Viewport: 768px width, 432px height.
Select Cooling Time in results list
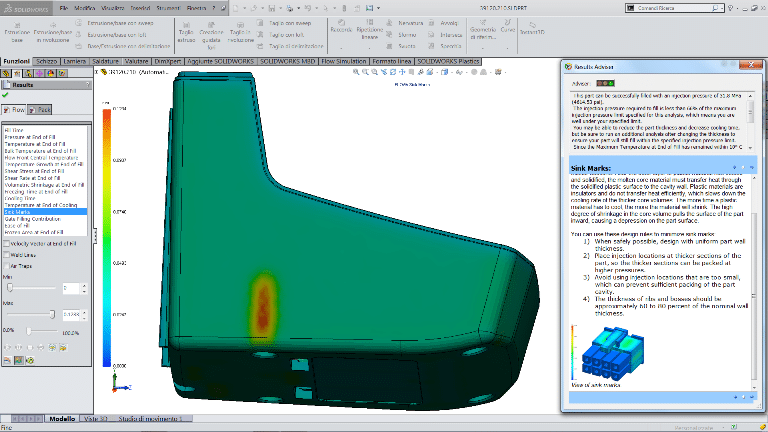(x=20, y=198)
